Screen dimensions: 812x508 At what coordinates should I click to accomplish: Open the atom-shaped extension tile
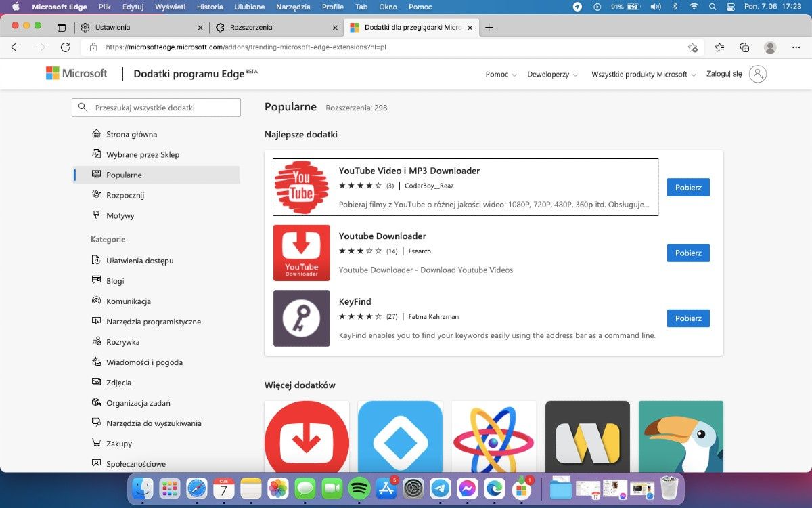(494, 436)
